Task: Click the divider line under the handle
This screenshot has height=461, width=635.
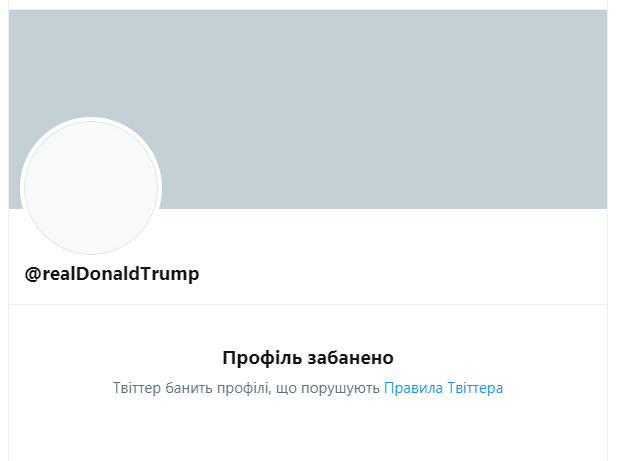Action: click(308, 304)
